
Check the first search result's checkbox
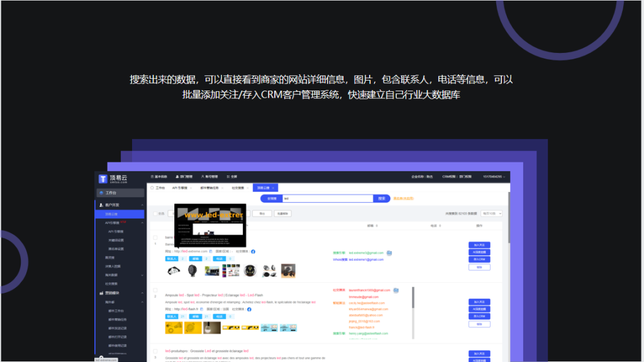click(x=155, y=237)
